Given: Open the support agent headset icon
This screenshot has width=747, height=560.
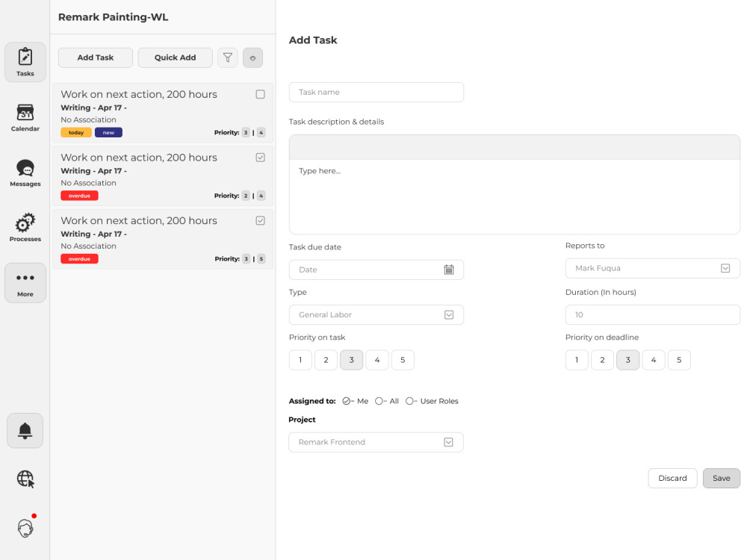Looking at the screenshot, I should tap(25, 528).
